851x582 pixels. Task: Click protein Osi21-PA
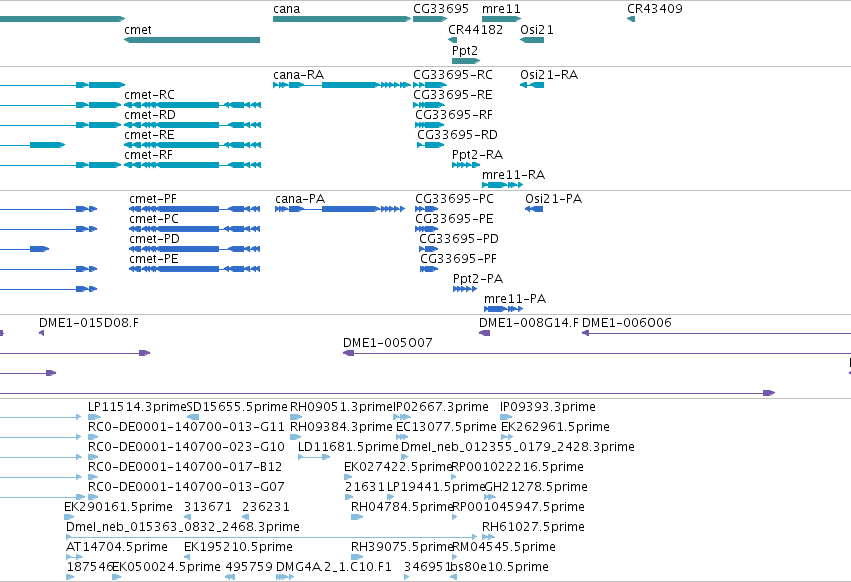(553, 199)
